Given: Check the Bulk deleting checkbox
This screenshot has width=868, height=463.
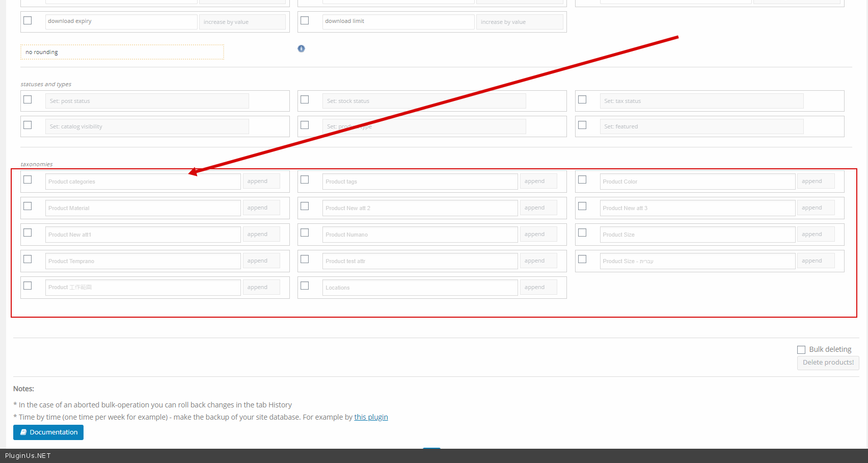Looking at the screenshot, I should [801, 350].
